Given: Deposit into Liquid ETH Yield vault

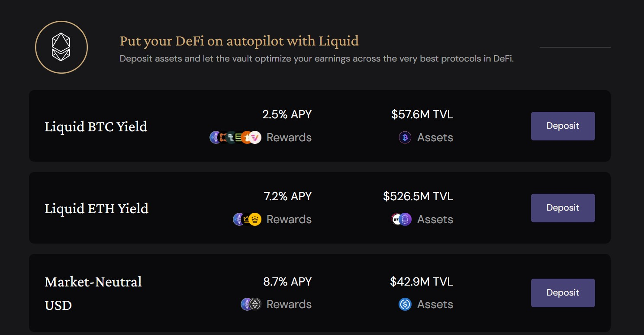Looking at the screenshot, I should [563, 208].
